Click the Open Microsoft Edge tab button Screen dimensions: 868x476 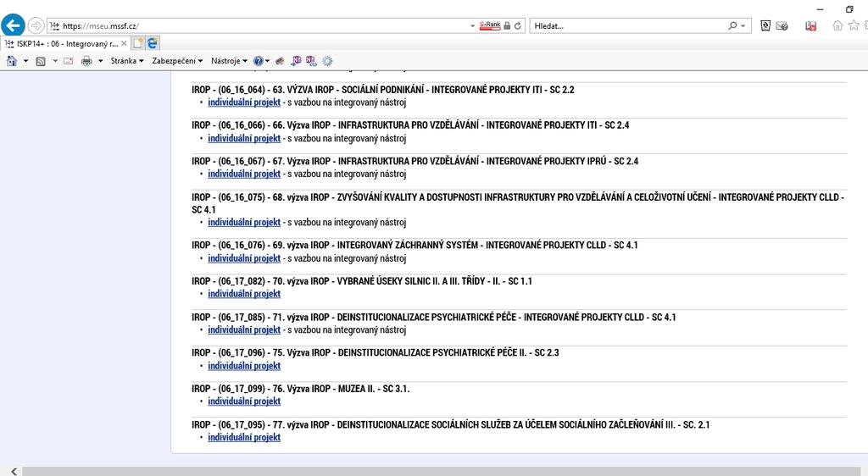click(153, 43)
